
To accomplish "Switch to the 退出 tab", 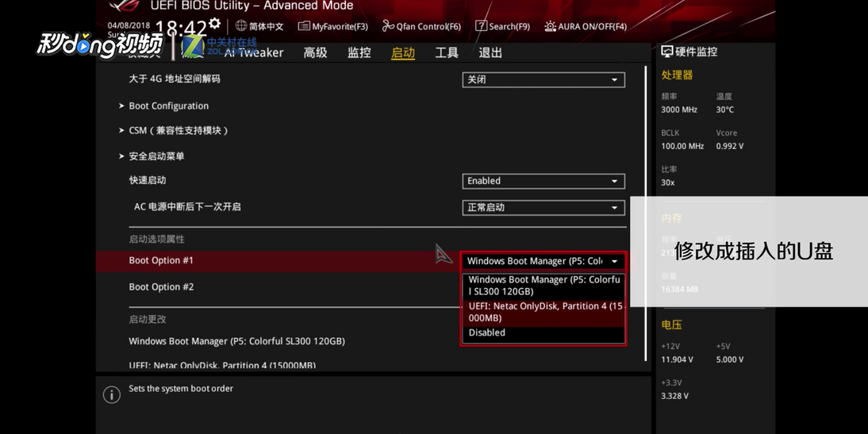I will coord(490,52).
